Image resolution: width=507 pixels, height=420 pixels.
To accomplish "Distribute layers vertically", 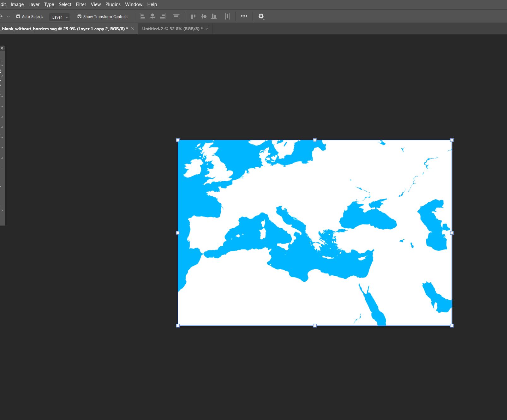I will point(176,16).
